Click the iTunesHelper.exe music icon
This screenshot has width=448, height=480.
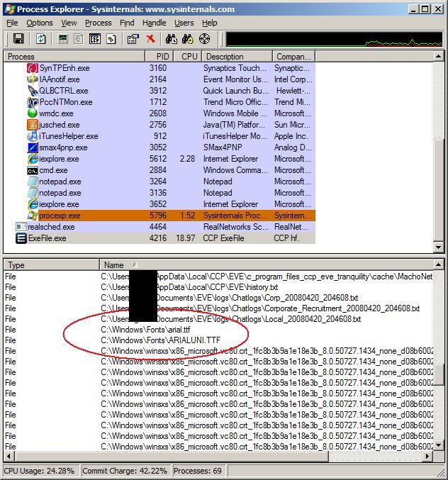[x=33, y=136]
